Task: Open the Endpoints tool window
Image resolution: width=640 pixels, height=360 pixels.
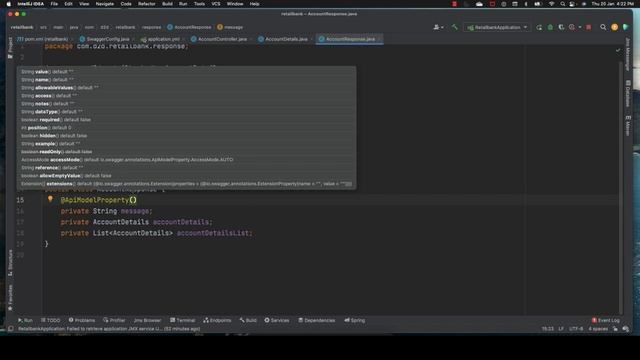Action: click(x=217, y=320)
